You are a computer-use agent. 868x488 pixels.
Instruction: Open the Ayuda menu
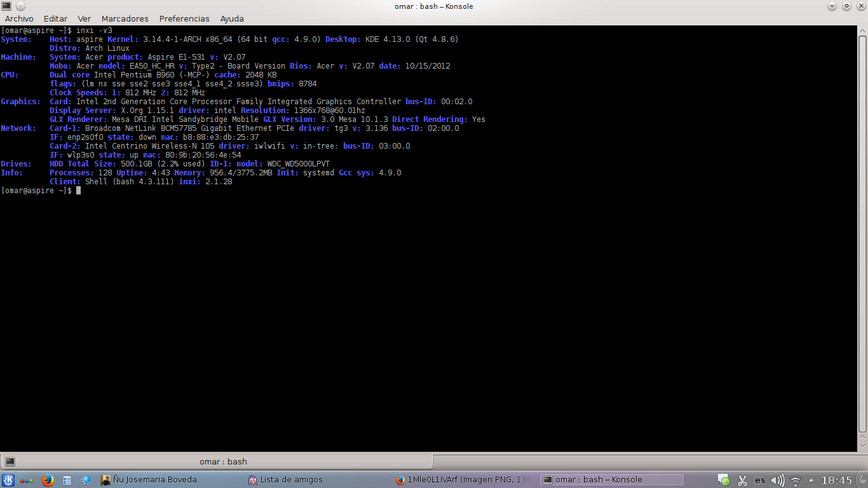click(x=232, y=18)
